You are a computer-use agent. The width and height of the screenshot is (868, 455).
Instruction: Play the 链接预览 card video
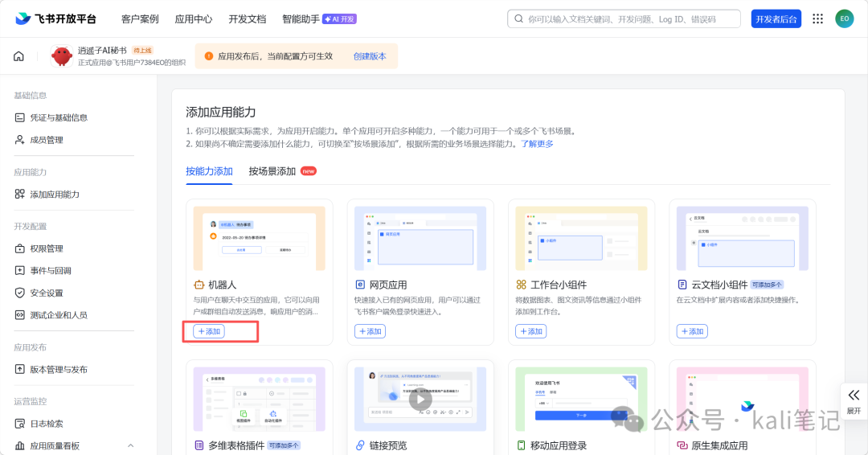(x=420, y=399)
